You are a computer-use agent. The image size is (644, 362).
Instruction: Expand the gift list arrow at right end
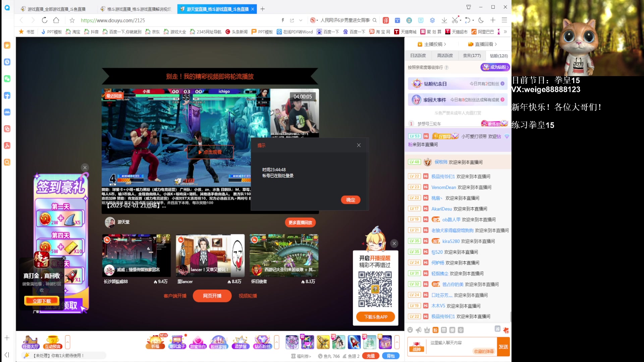397,342
